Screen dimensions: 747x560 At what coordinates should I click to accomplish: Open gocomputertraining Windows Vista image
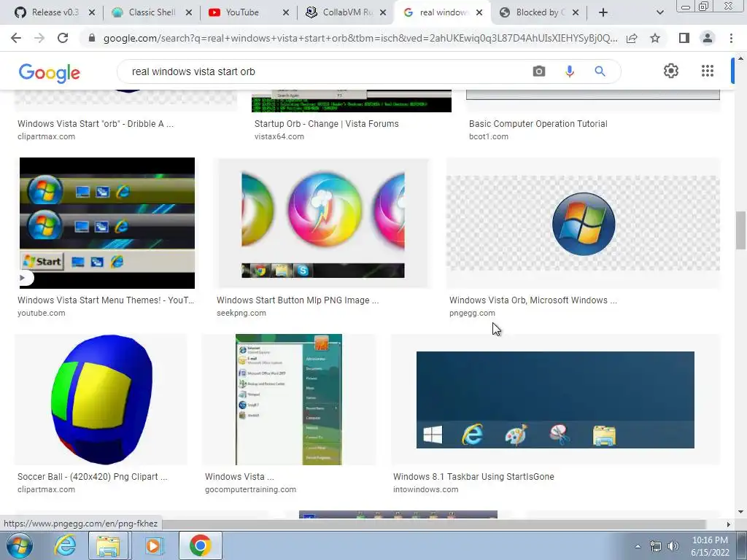pyautogui.click(x=289, y=399)
